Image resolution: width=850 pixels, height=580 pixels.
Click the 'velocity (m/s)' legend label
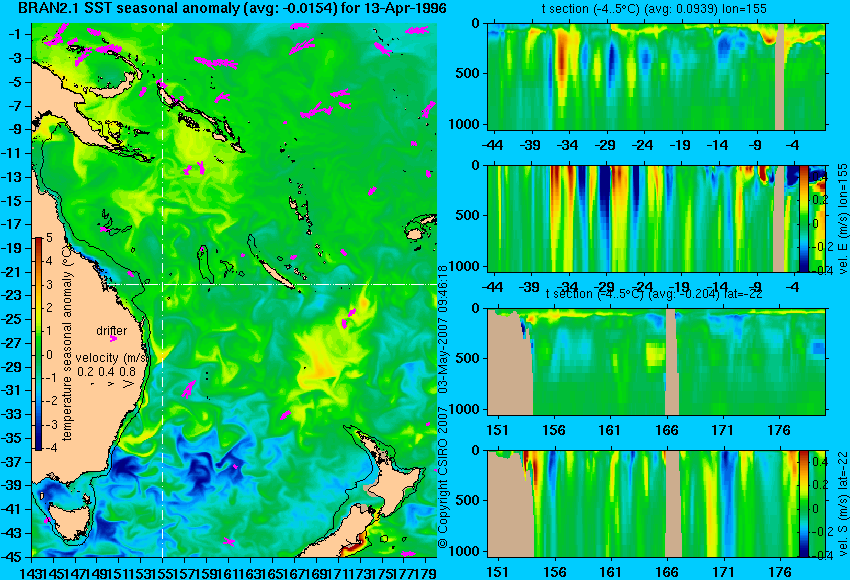pyautogui.click(x=112, y=358)
